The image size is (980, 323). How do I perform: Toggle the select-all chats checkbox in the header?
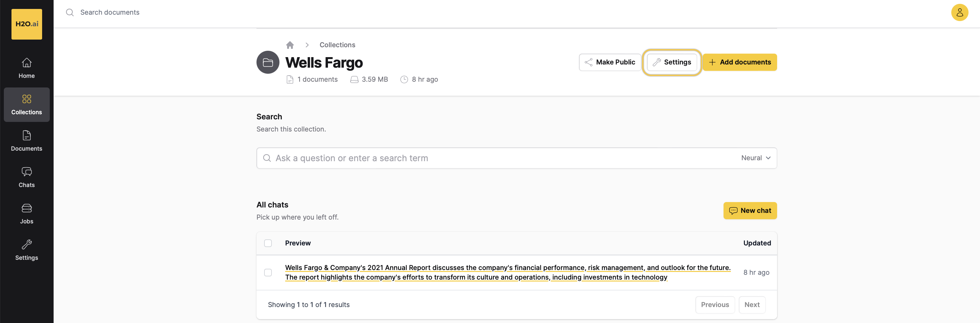click(x=268, y=243)
